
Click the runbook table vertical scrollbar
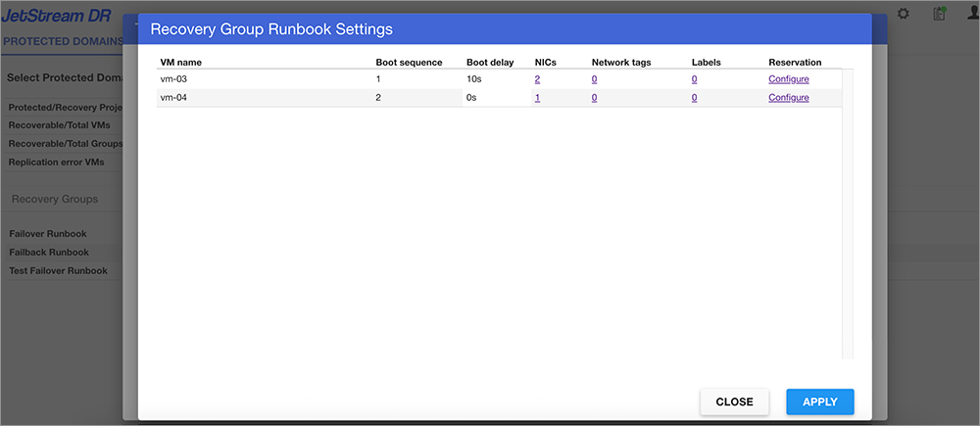click(x=848, y=213)
